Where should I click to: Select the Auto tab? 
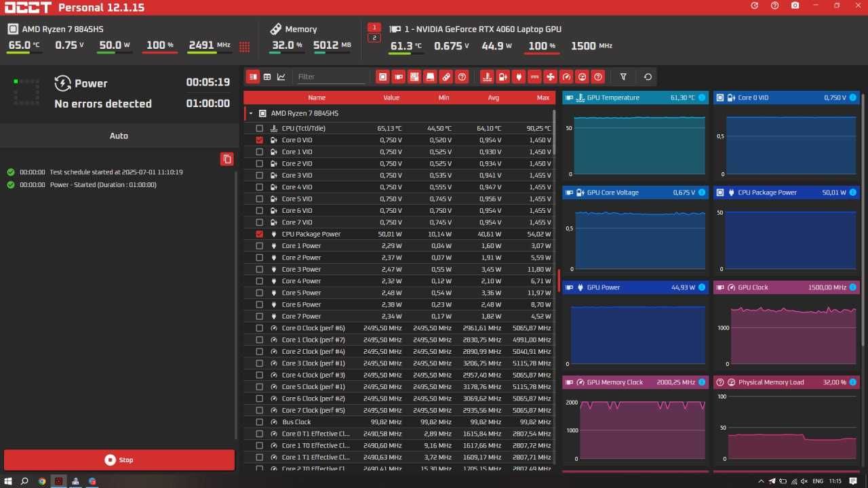coord(119,136)
